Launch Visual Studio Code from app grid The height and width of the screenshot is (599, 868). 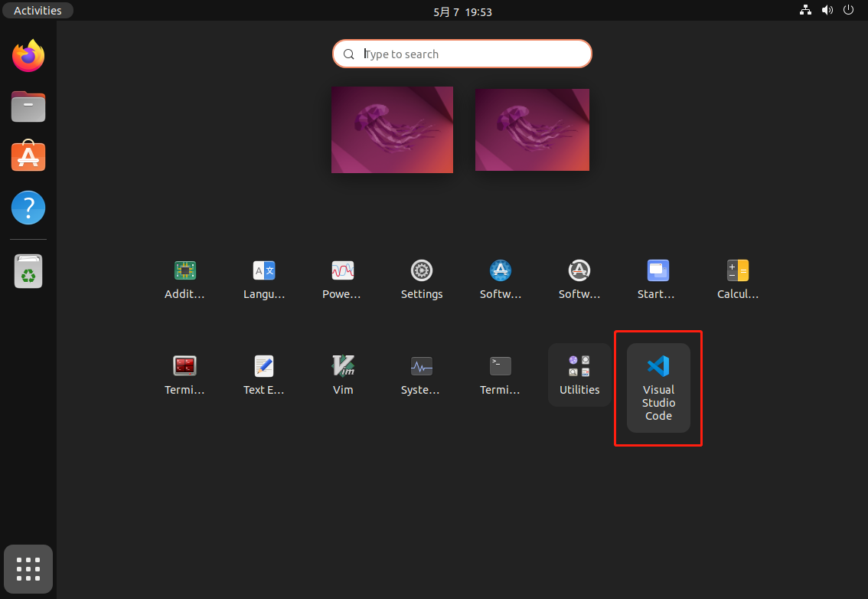click(658, 388)
